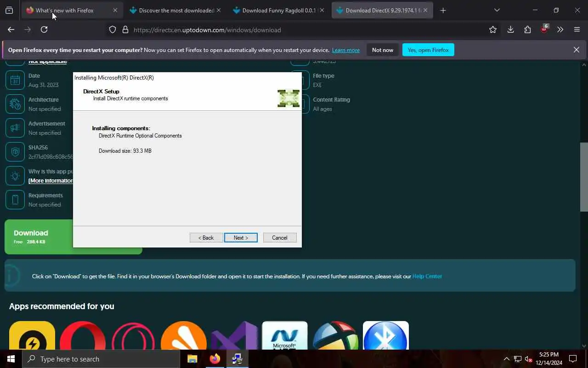Click Yes, open Firefox button
The height and width of the screenshot is (368, 588).
point(428,50)
